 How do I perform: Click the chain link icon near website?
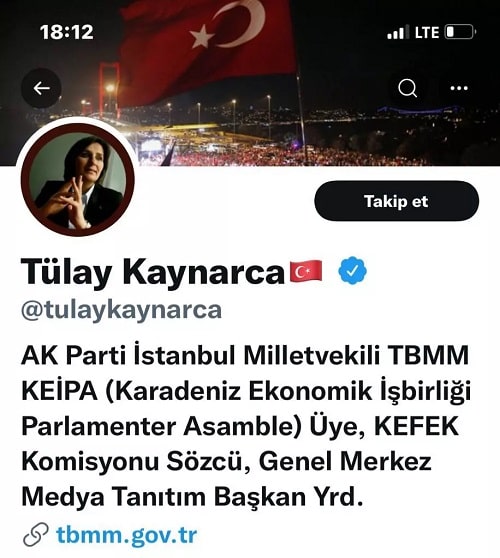[36, 535]
